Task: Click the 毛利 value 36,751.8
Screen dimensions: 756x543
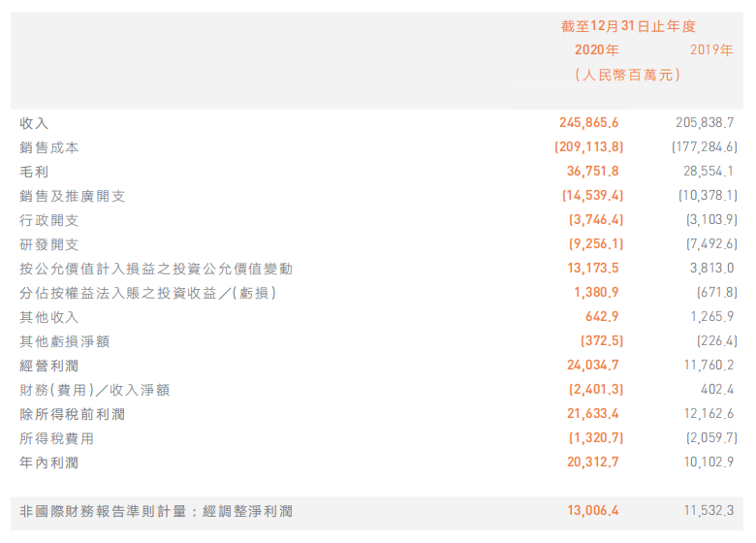Action: [592, 172]
